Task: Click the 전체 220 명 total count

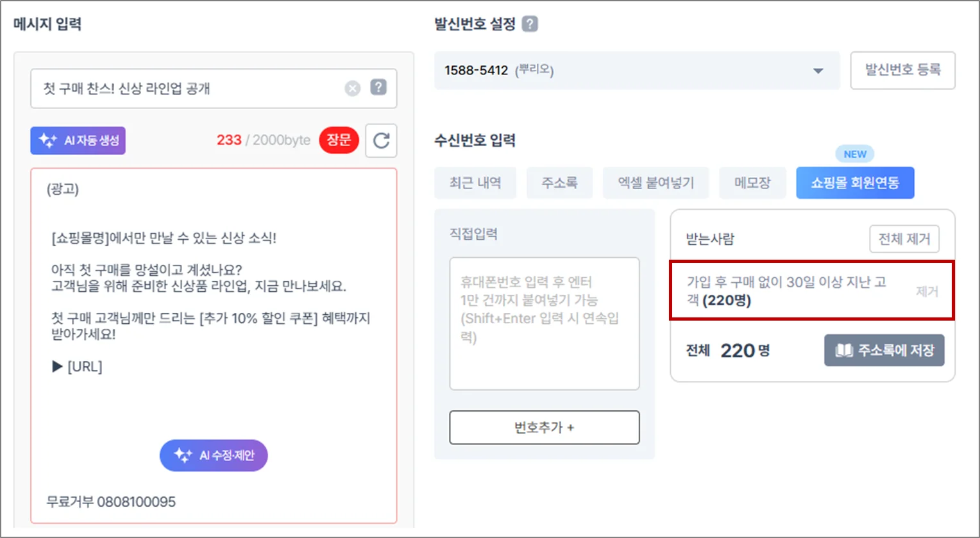Action: [x=728, y=351]
